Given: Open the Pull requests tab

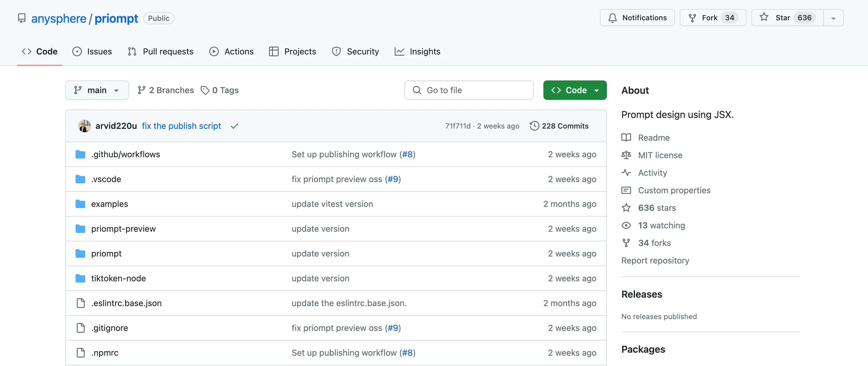Looking at the screenshot, I should [161, 51].
